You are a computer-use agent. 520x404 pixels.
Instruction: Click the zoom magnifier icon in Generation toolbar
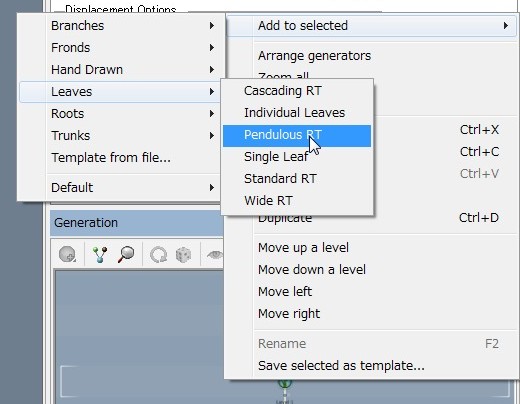coord(126,254)
